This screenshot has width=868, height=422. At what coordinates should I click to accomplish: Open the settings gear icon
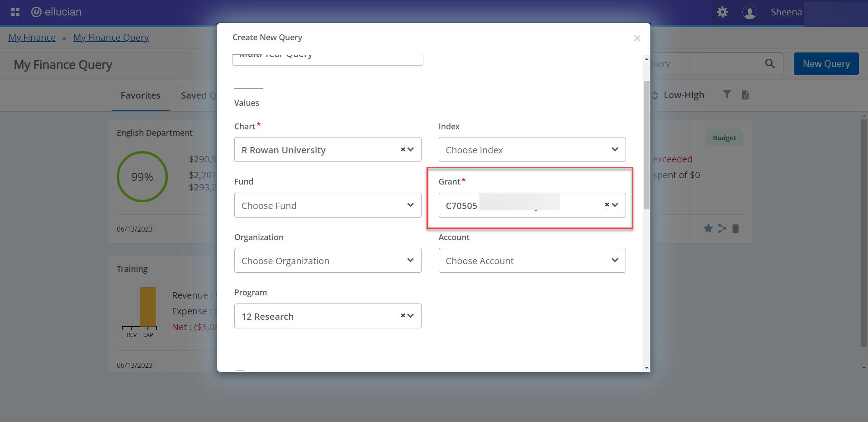point(722,12)
